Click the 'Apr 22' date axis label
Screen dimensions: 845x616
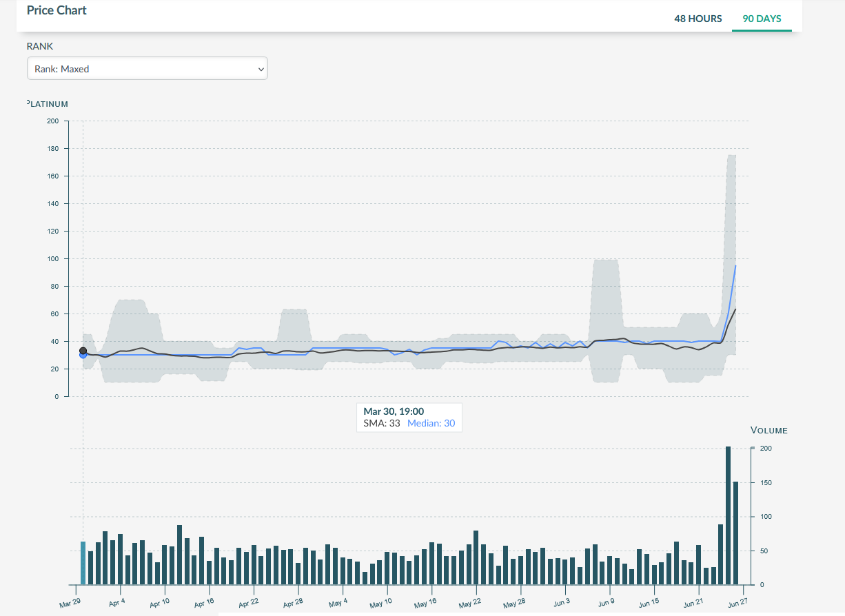click(247, 604)
